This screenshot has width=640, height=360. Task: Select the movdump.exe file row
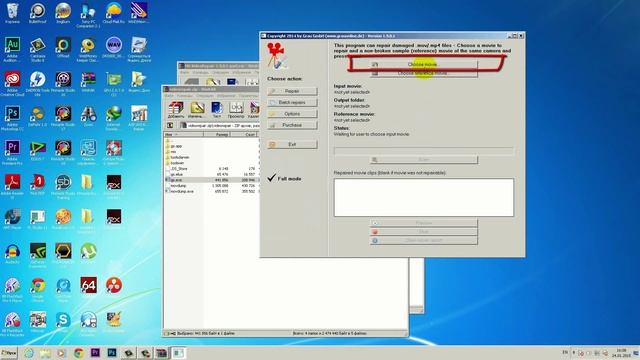211,191
